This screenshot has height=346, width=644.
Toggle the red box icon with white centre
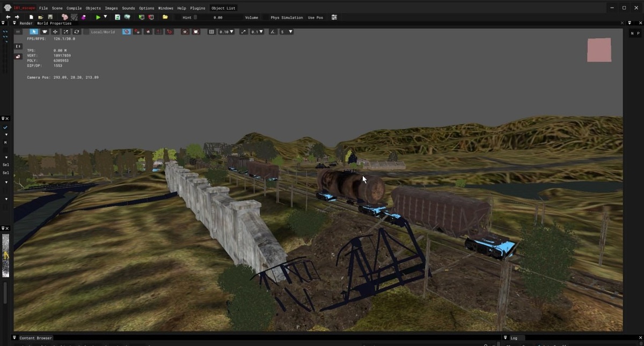(x=196, y=32)
